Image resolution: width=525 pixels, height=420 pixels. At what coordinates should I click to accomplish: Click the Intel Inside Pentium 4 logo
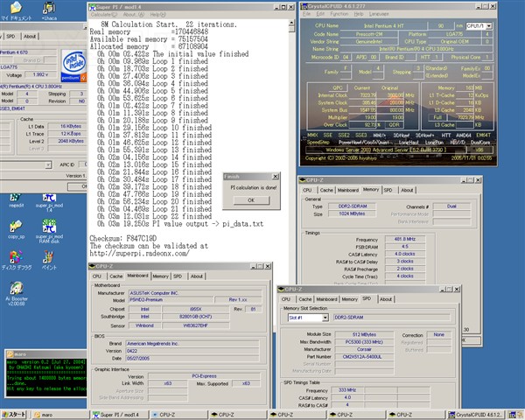tap(74, 66)
